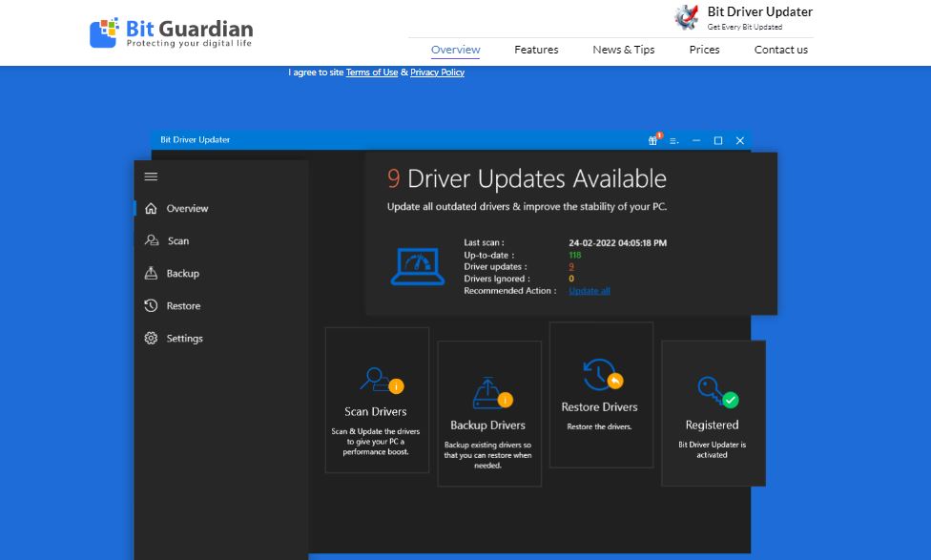Click the 'Recommended Action :' label
The image size is (931, 560).
click(510, 290)
